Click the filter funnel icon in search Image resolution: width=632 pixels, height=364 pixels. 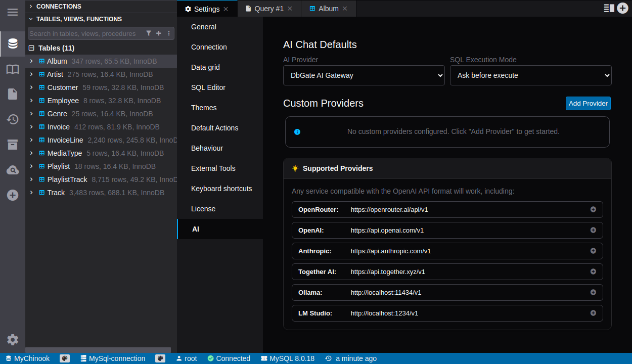point(149,33)
